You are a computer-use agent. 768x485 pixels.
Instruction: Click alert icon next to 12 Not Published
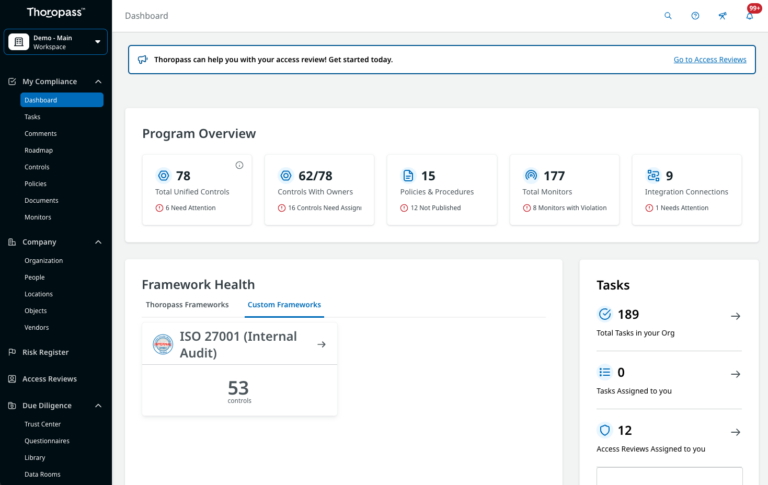pyautogui.click(x=404, y=208)
